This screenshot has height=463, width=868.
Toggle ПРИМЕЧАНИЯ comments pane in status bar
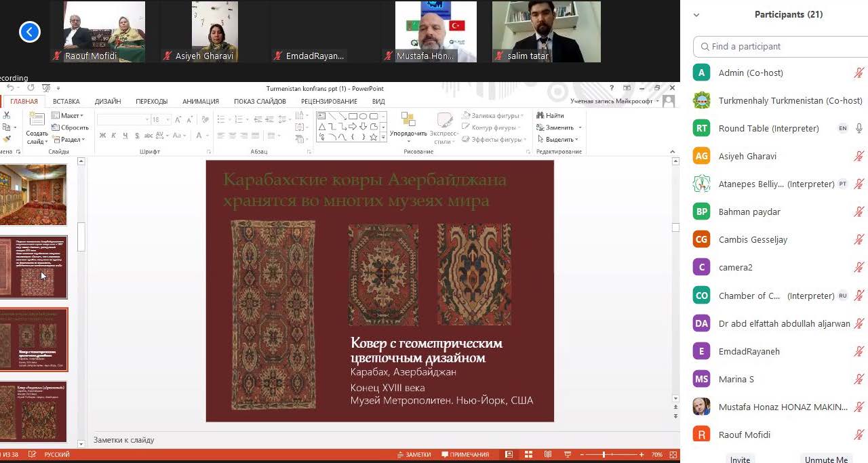click(465, 454)
